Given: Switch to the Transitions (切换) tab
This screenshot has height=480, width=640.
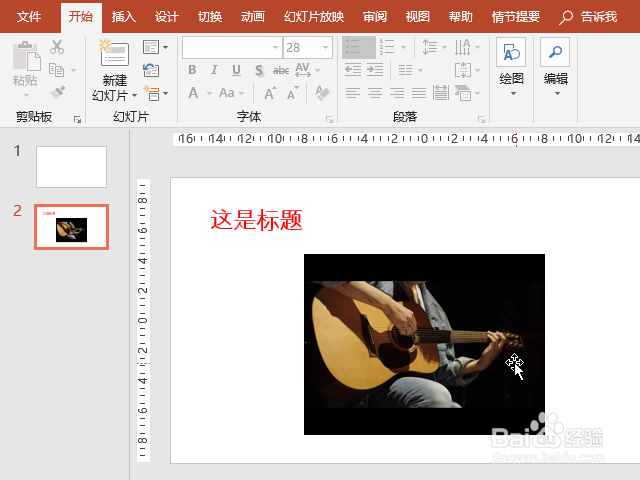Looking at the screenshot, I should (x=210, y=17).
